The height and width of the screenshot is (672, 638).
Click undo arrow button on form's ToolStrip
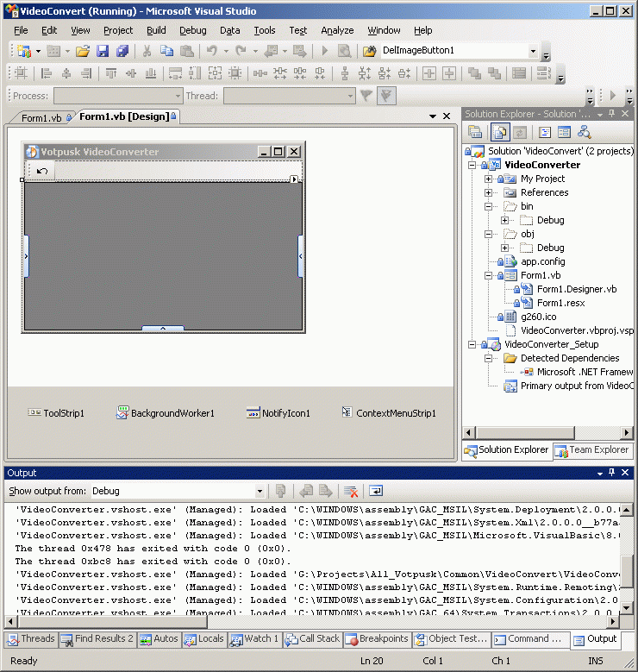coord(42,172)
